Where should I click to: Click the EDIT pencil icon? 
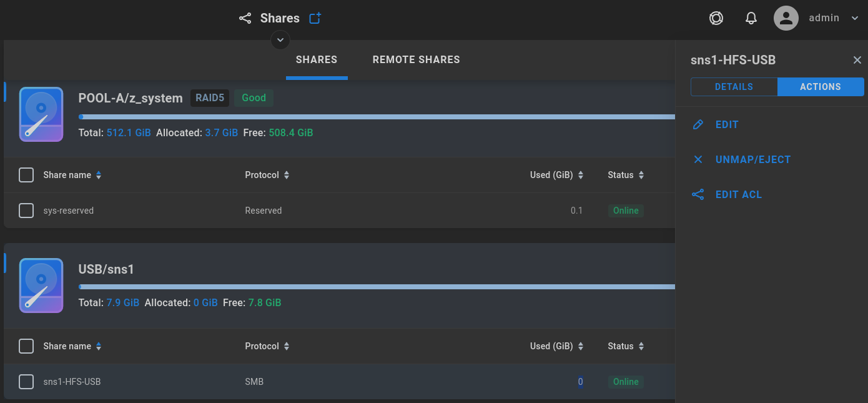coord(698,124)
